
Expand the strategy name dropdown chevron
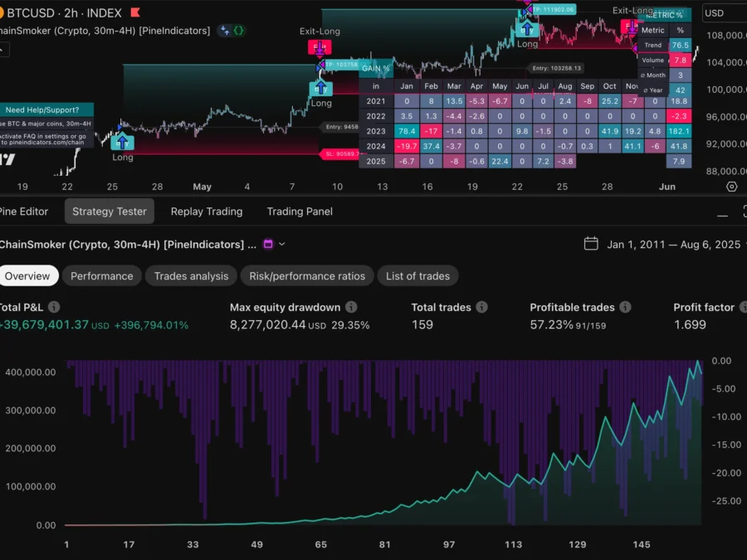(281, 244)
